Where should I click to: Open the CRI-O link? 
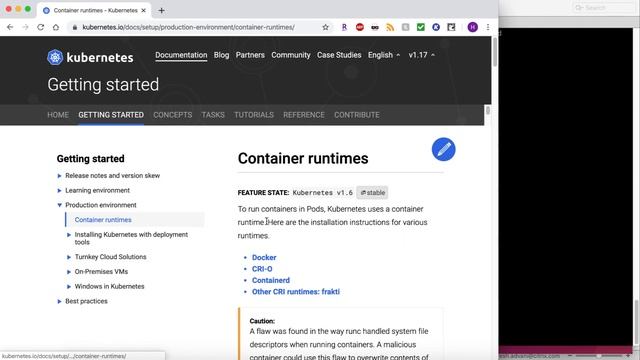tap(262, 269)
